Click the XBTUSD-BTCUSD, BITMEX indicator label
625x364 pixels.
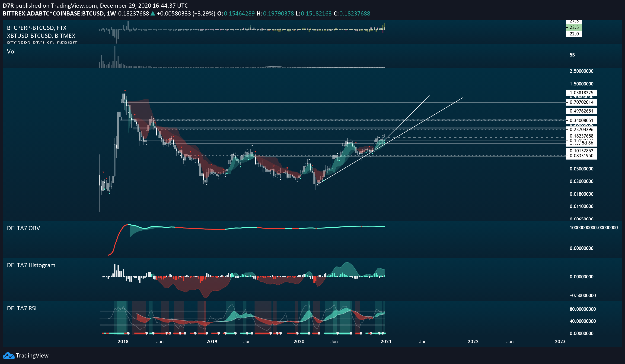coord(41,36)
